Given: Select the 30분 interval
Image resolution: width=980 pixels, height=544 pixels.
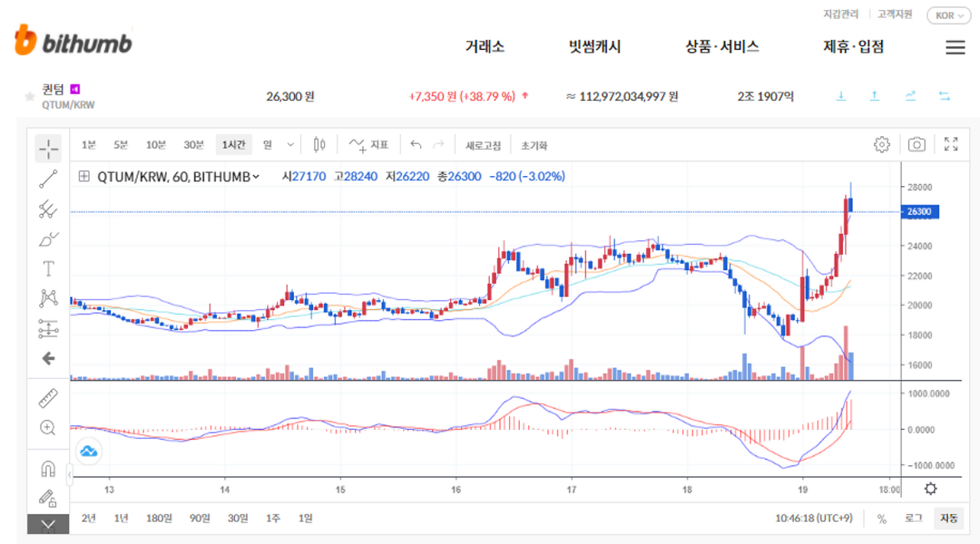Looking at the screenshot, I should point(194,145).
